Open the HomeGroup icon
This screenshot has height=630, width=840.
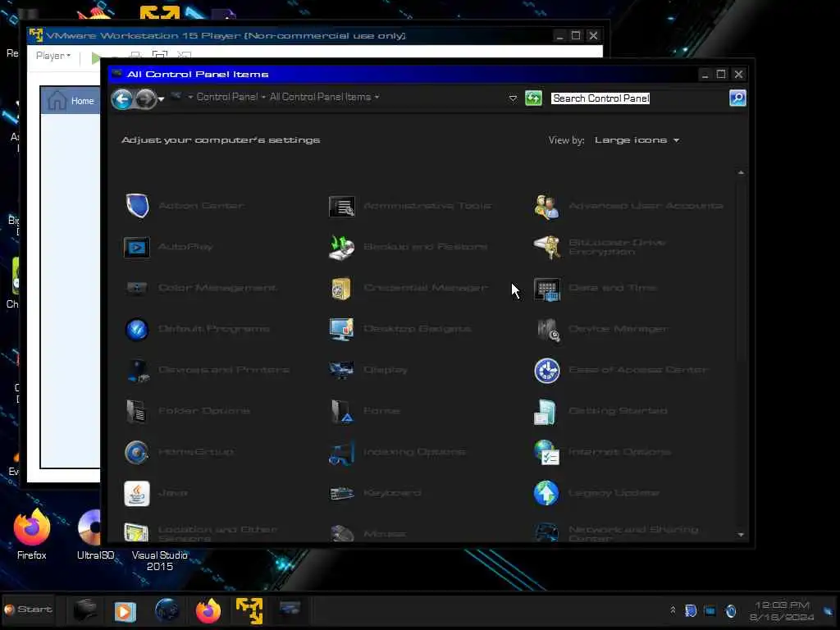tap(137, 453)
